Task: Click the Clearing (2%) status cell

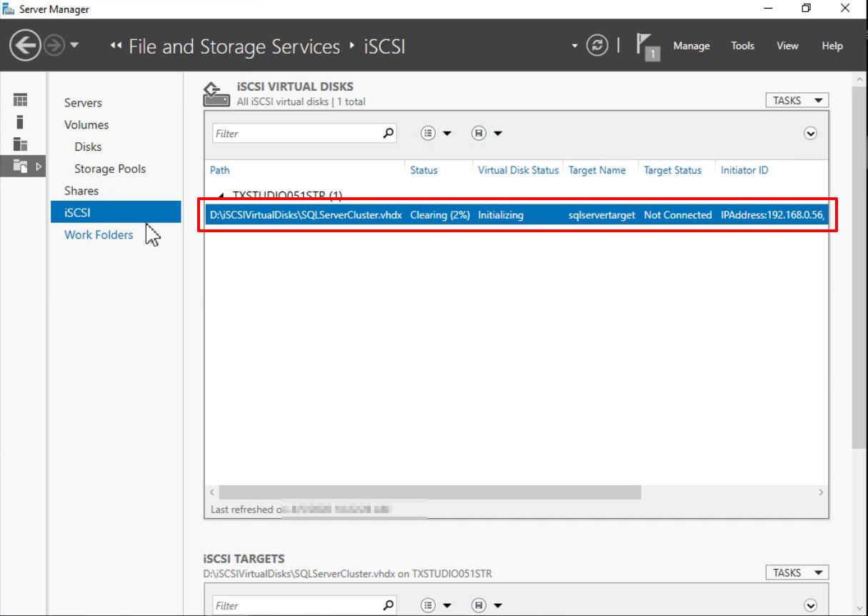Action: click(440, 215)
